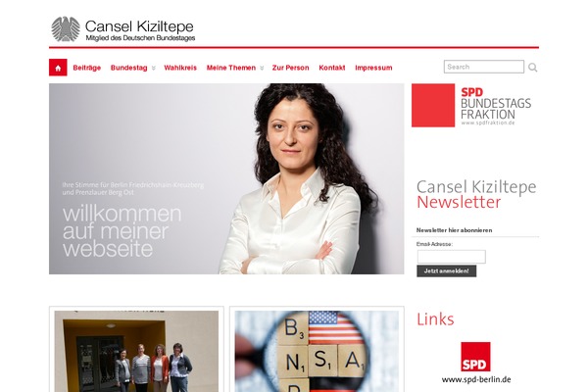Open the www.spd-berlin.de link
Image resolution: width=588 pixels, height=392 pixels.
[476, 379]
